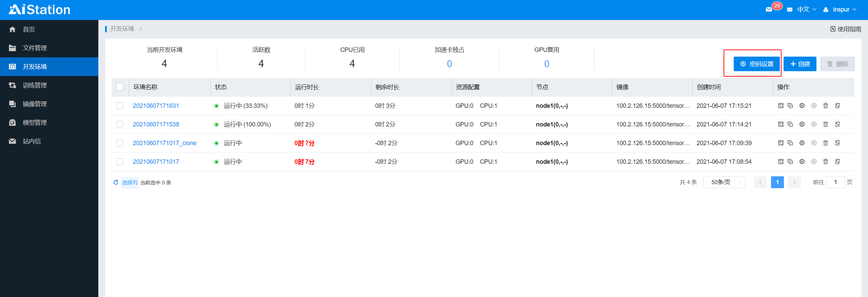Viewport: 868px width, 297px height.
Task: Open terminal icon for environment 20210607171631
Action: (781, 106)
